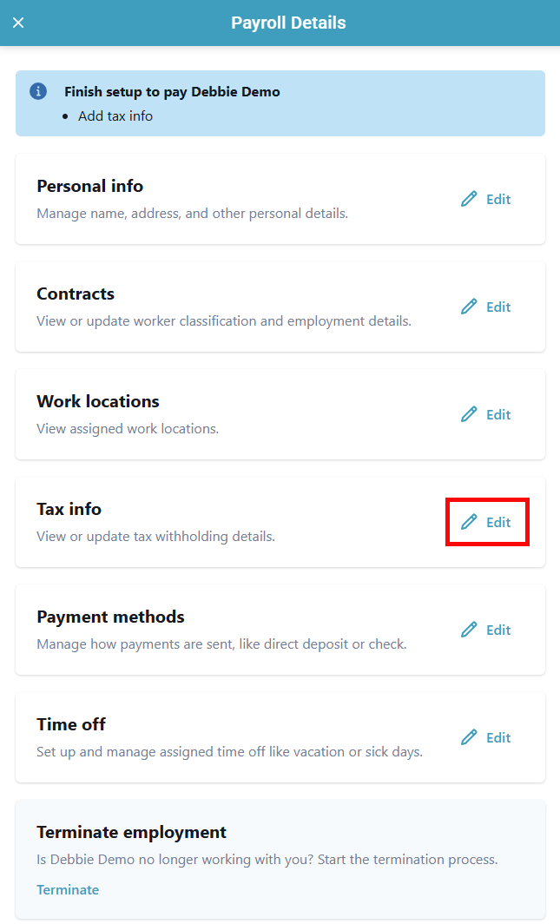Image resolution: width=560 pixels, height=924 pixels.
Task: Start termination via Terminate link
Action: click(68, 889)
